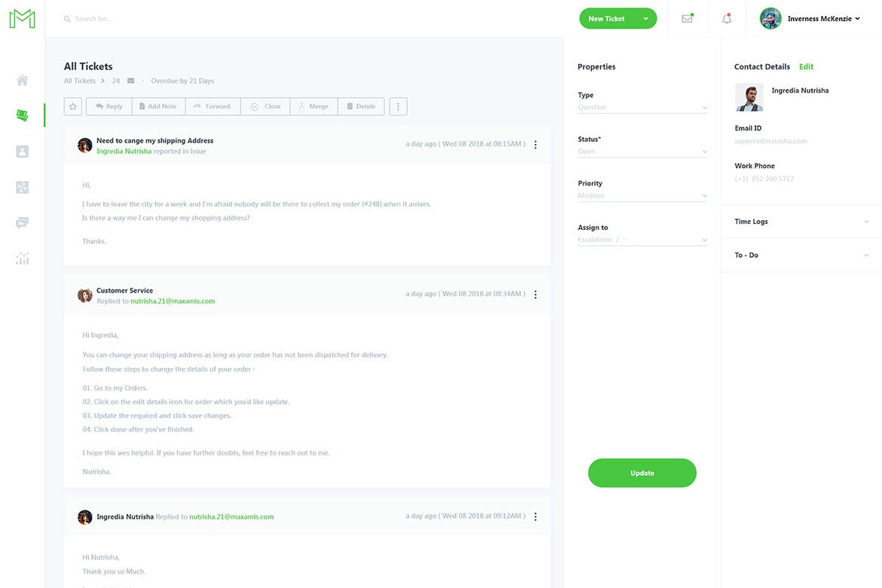Expand the To - Do section

[x=801, y=256]
